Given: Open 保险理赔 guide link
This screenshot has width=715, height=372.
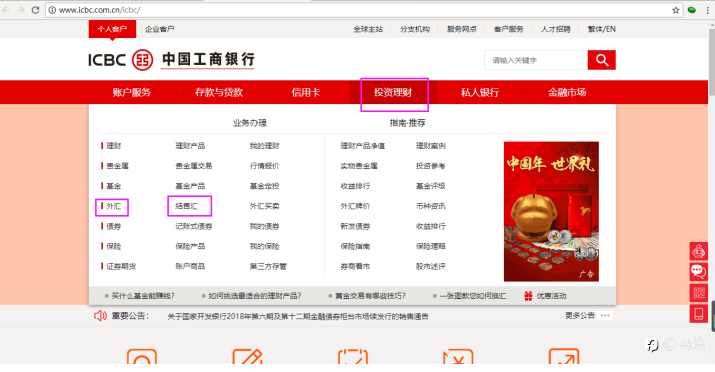Looking at the screenshot, I should (x=430, y=246).
